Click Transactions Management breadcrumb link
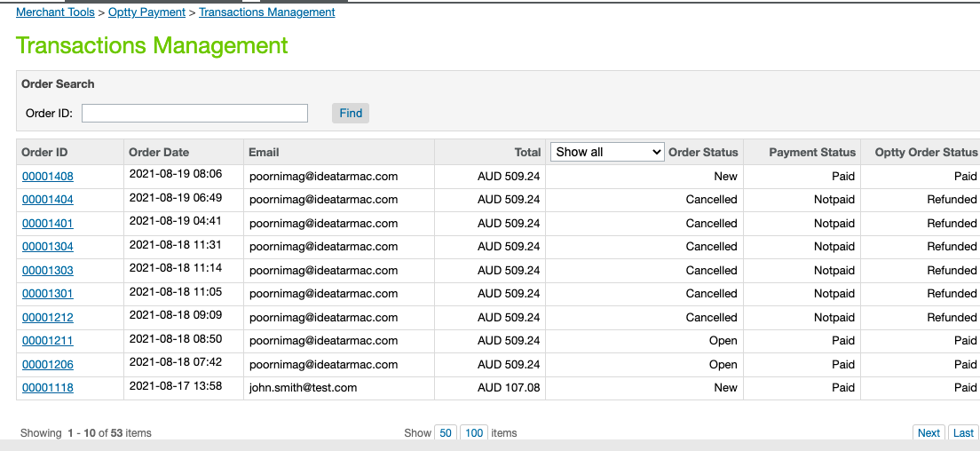Image resolution: width=980 pixels, height=451 pixels. (266, 12)
